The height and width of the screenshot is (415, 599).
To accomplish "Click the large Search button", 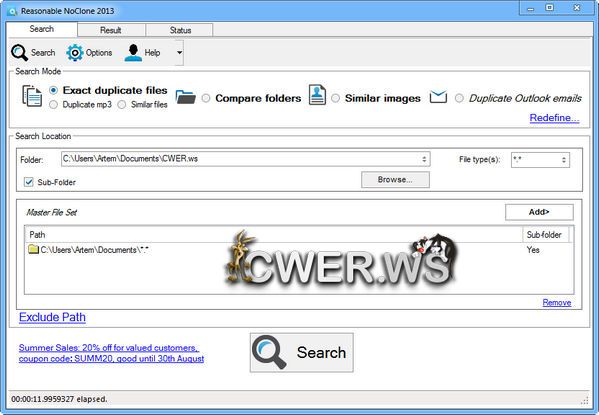I will pyautogui.click(x=302, y=352).
